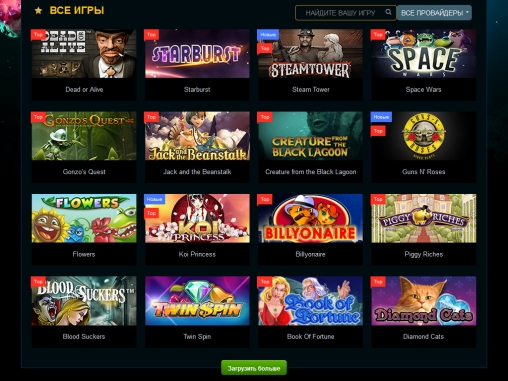This screenshot has height=381, width=508.
Task: Click the Новые badge on Steam Tower
Action: tap(268, 34)
